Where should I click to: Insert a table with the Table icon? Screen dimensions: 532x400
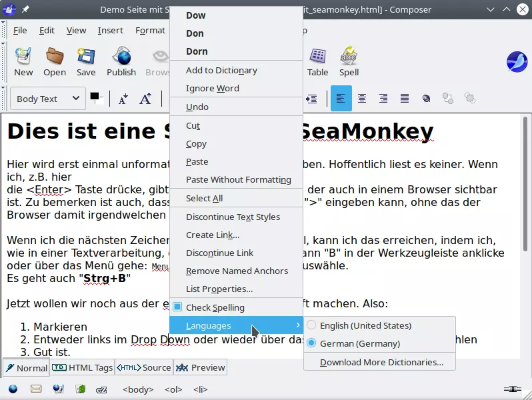[317, 62]
